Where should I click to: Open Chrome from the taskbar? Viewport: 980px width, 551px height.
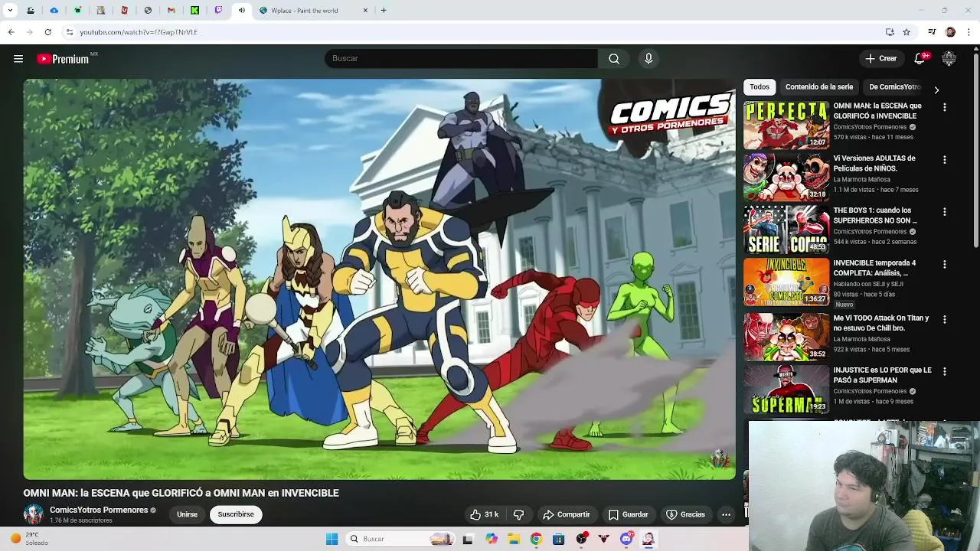tap(536, 539)
